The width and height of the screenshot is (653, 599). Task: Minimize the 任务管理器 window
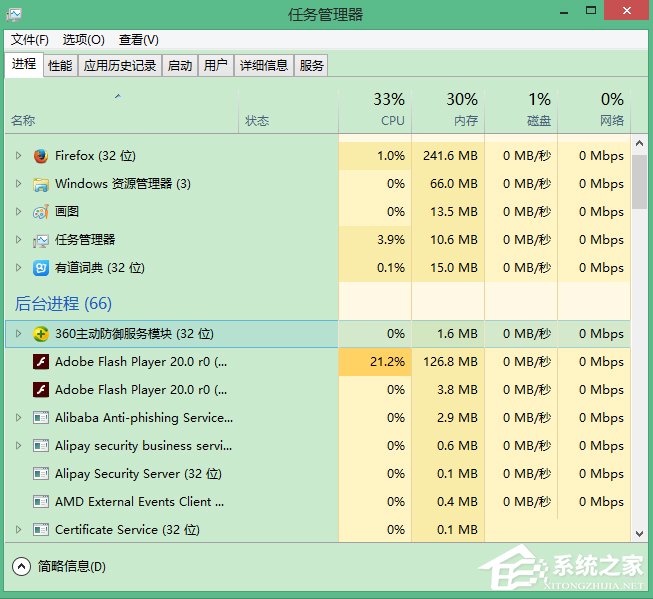pyautogui.click(x=564, y=12)
